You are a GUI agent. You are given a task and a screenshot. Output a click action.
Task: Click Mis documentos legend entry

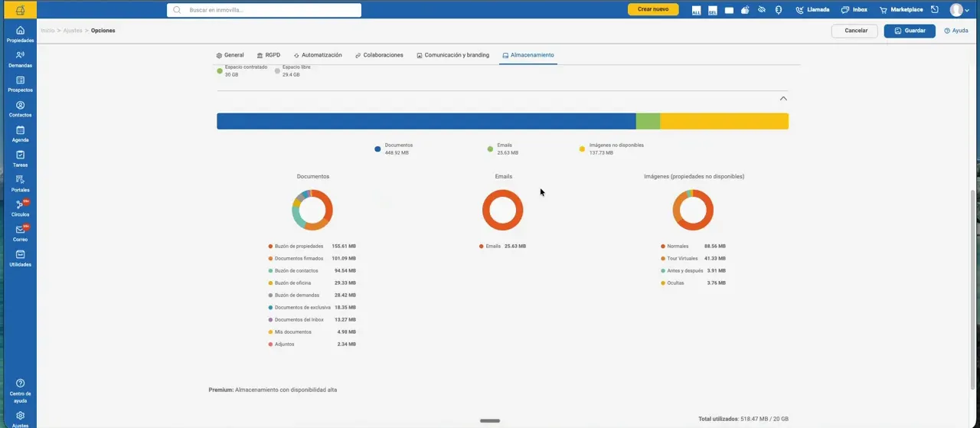[x=312, y=332]
